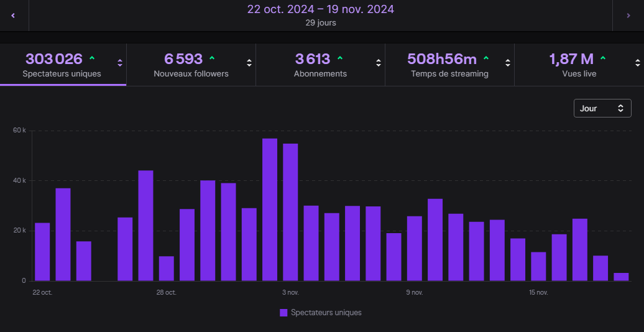Open the date range picker header
644x332 pixels.
pos(320,16)
